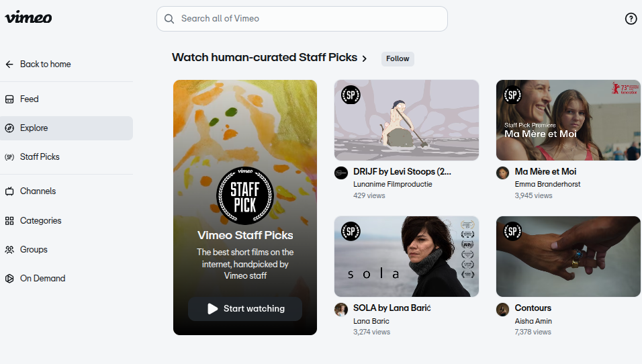Expand Staff Picks heading chevron

click(365, 58)
